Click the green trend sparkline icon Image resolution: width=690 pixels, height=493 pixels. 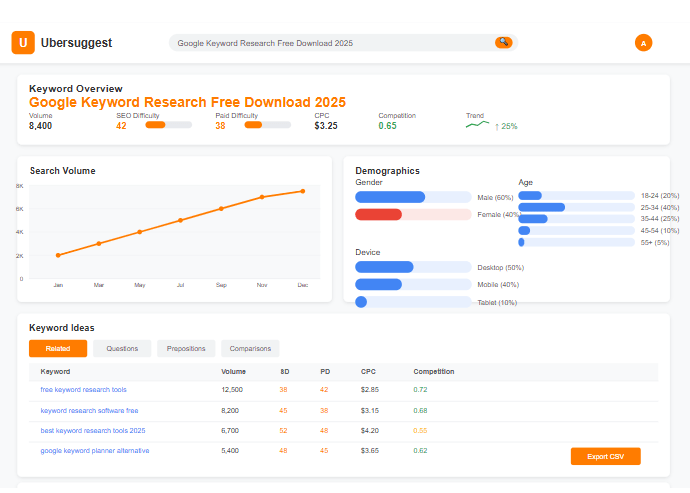tap(478, 126)
